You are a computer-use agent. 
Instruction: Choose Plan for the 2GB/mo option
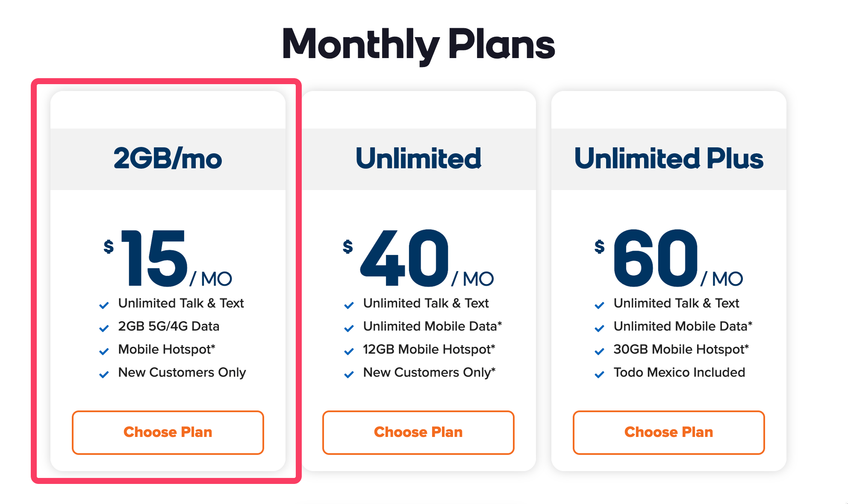click(168, 432)
